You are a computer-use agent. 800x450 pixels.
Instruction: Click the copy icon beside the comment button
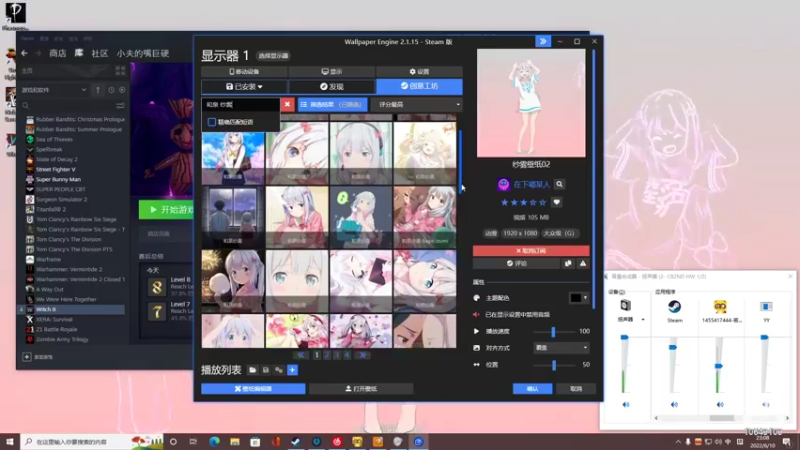coord(568,263)
